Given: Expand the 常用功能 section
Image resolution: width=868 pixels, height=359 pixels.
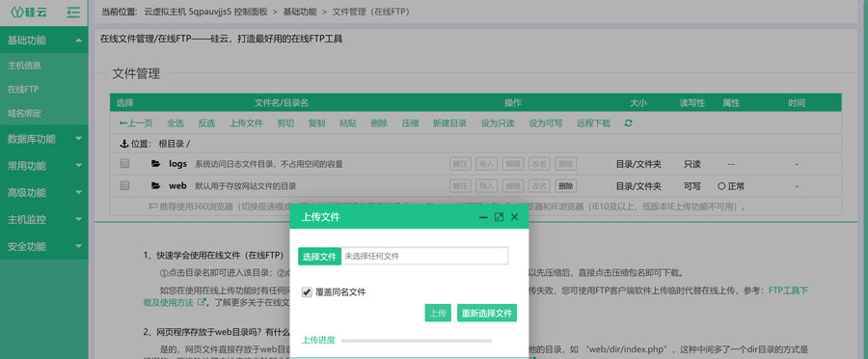Looking at the screenshot, I should point(43,166).
